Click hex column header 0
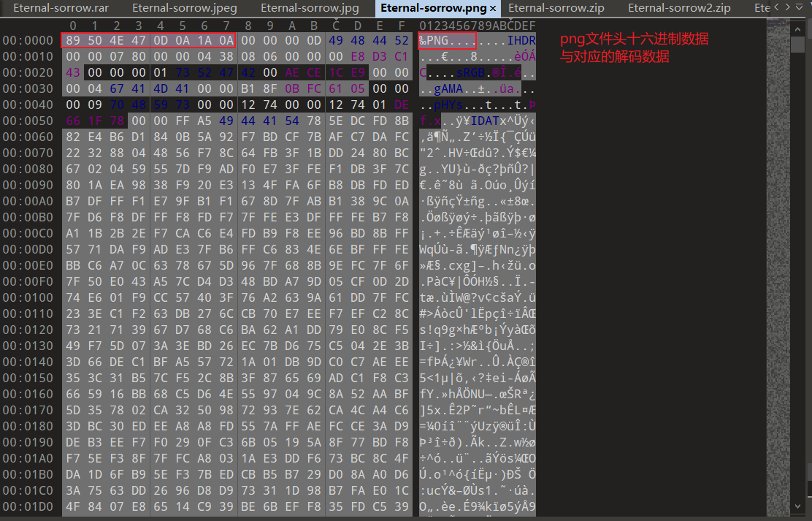 pos(73,26)
